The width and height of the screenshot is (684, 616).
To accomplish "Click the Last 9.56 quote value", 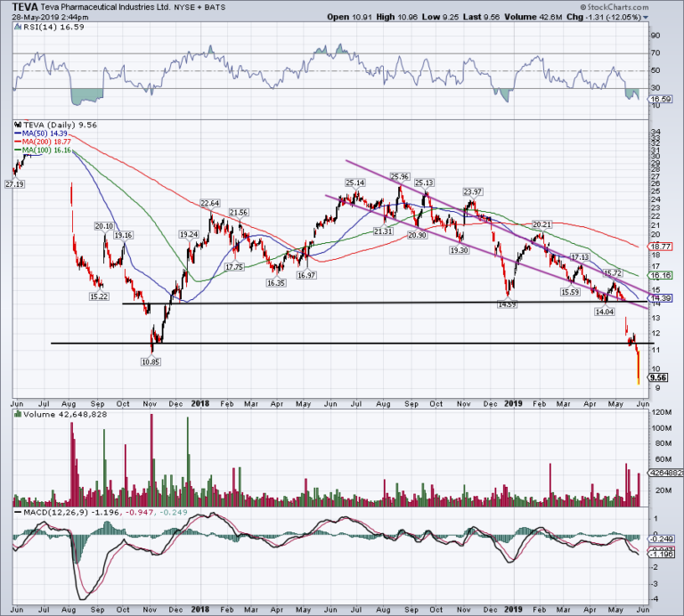I will [x=481, y=17].
